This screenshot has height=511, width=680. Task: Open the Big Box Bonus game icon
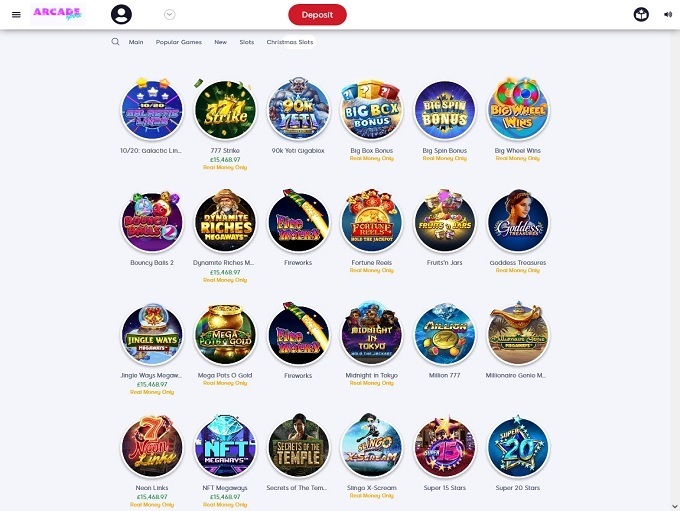pyautogui.click(x=372, y=110)
